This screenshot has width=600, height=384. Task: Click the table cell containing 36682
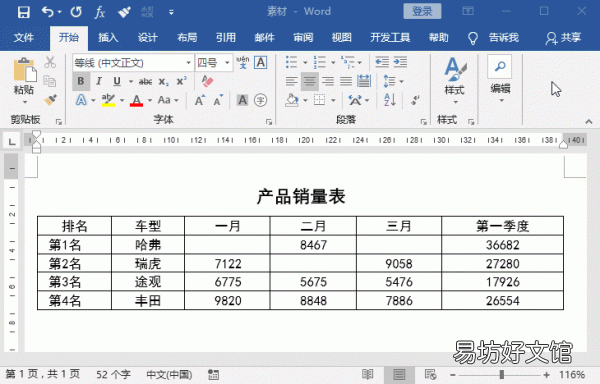coord(502,245)
